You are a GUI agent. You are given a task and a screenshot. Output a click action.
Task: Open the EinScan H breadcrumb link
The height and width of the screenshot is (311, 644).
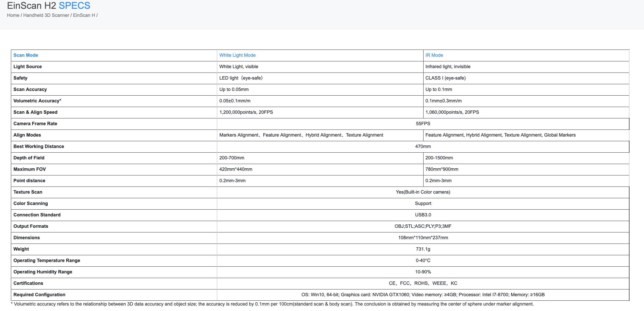[x=84, y=15]
